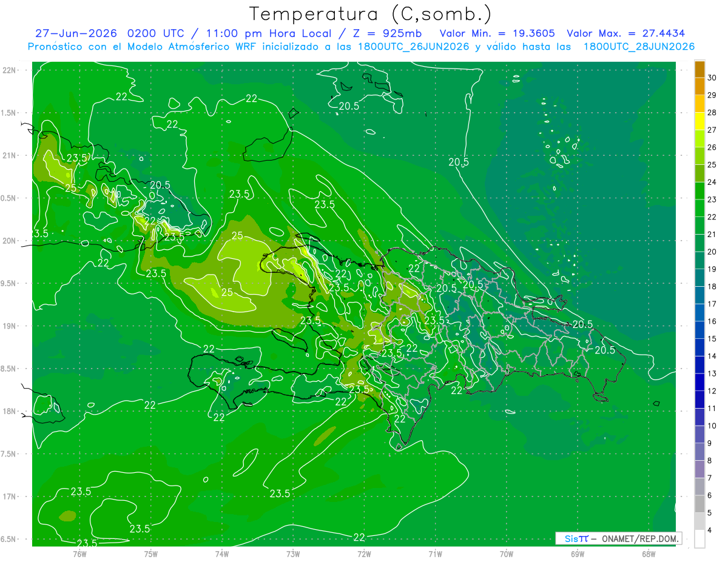The image size is (728, 562).
Task: Click the 76W longitude axis label
Action: [79, 554]
